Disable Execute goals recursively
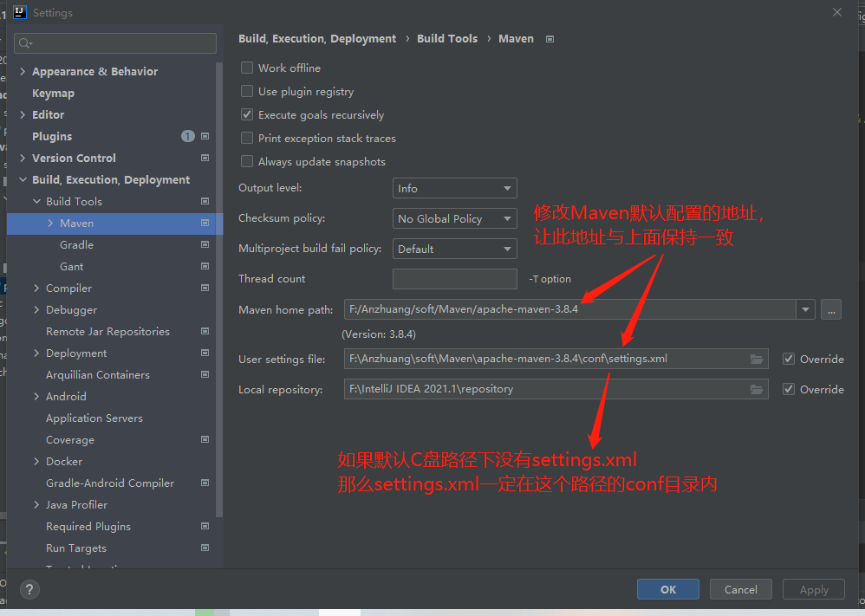The width and height of the screenshot is (865, 616). coord(247,114)
